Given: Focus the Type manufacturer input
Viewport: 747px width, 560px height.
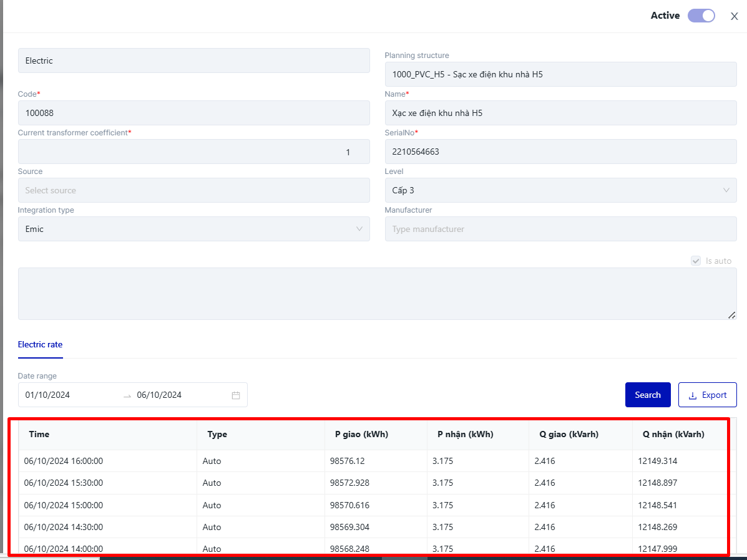Looking at the screenshot, I should point(560,229).
